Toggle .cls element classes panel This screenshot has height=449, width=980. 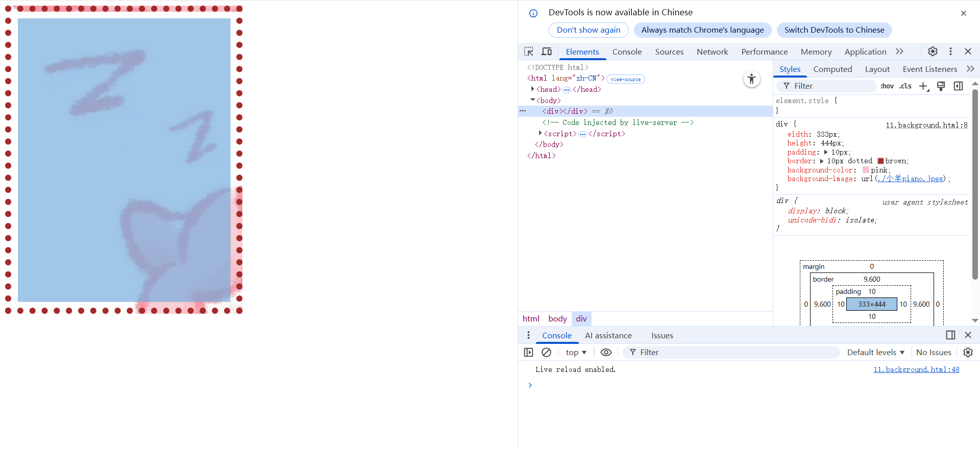(905, 86)
